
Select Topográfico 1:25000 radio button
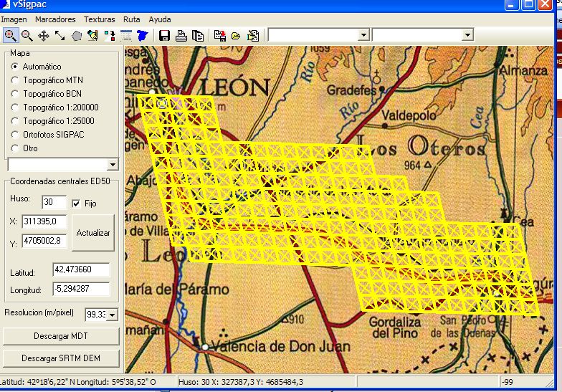coord(15,121)
